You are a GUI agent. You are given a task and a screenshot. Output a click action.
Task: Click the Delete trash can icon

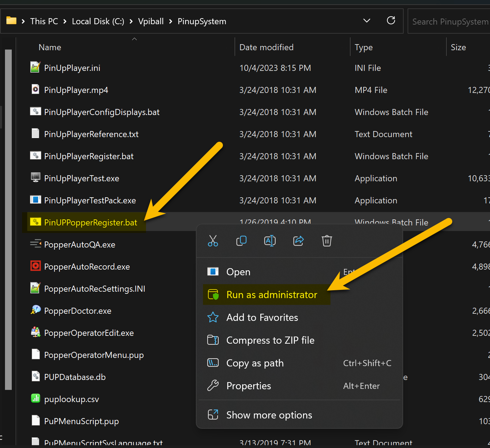[x=327, y=241]
